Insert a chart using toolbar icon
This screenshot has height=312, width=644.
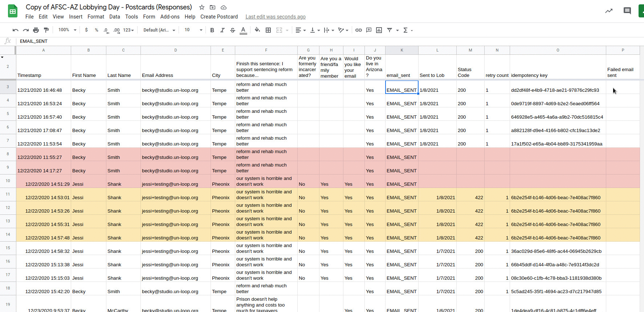pyautogui.click(x=379, y=30)
